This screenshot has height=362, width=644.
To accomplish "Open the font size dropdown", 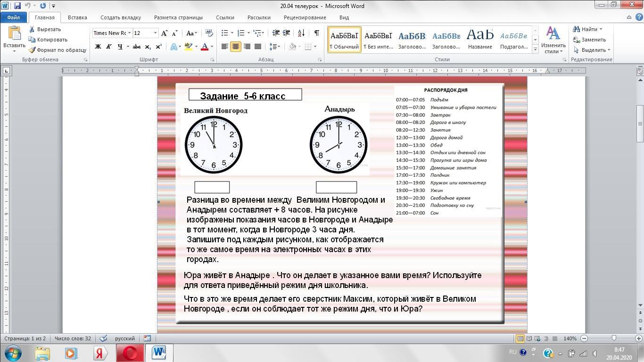I will (155, 33).
